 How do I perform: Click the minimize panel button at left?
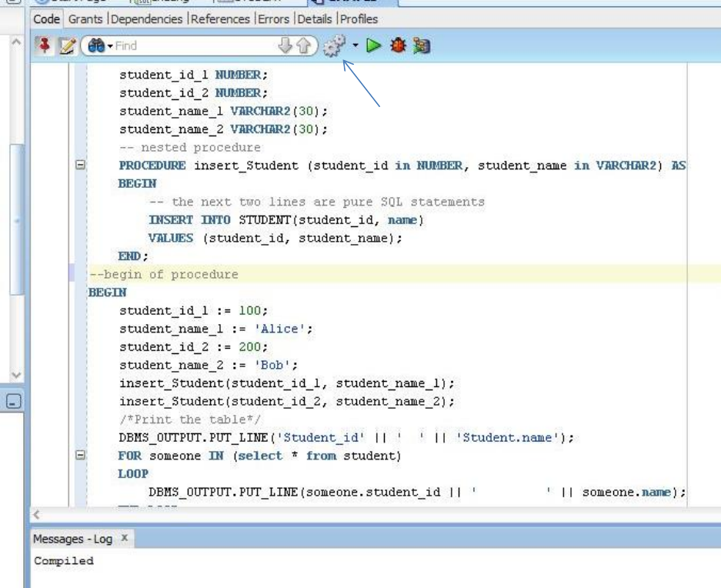click(12, 400)
